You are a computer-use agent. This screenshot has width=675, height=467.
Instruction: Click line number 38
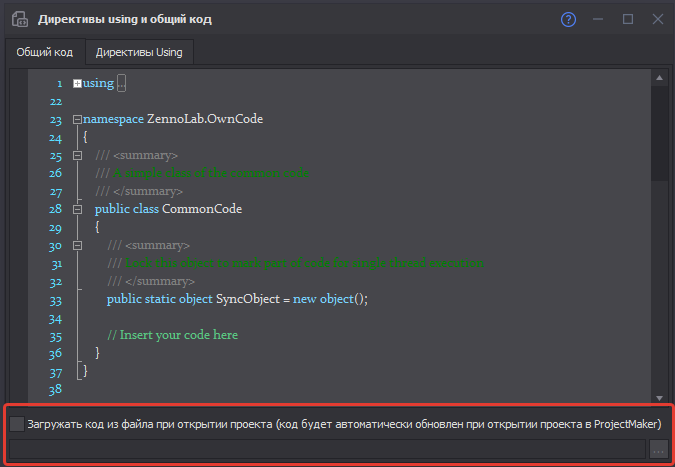pos(55,390)
